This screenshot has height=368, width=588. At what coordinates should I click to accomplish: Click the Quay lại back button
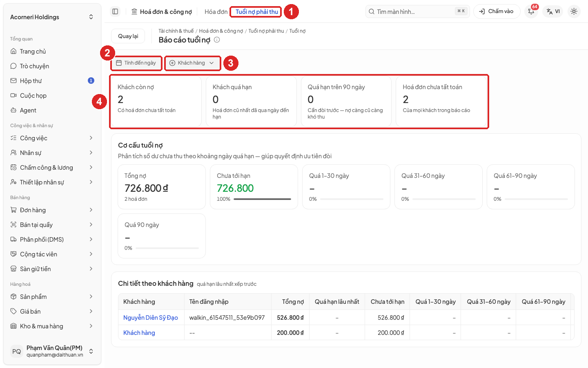(x=128, y=36)
